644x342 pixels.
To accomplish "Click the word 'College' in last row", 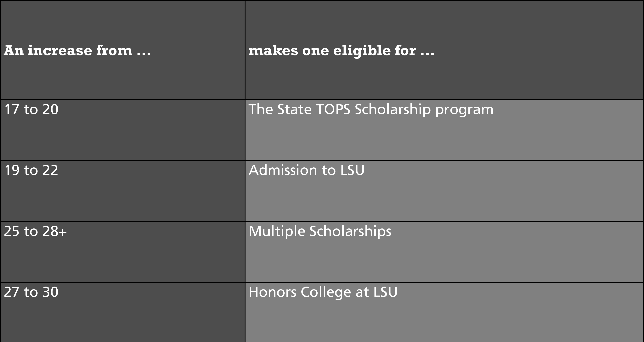I will pyautogui.click(x=326, y=293).
